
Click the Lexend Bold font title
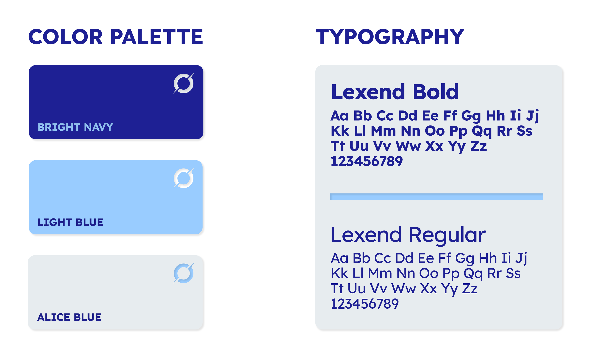[x=395, y=92]
